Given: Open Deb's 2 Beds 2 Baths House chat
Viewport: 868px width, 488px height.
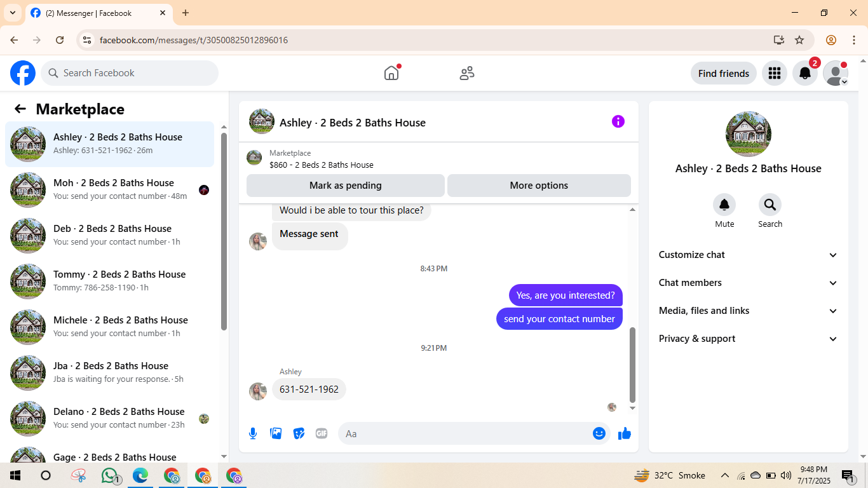Looking at the screenshot, I should [x=109, y=236].
